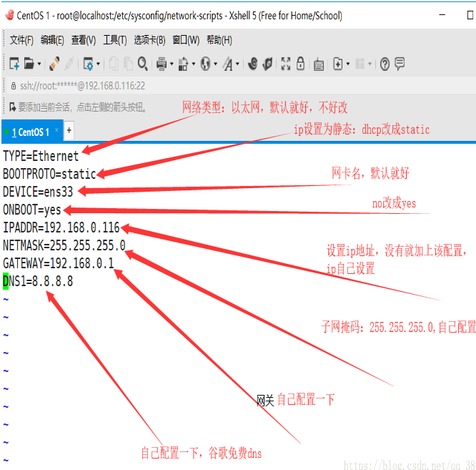Expand the Print dropdown arrow
The width and height of the screenshot is (476, 470).
point(172,64)
